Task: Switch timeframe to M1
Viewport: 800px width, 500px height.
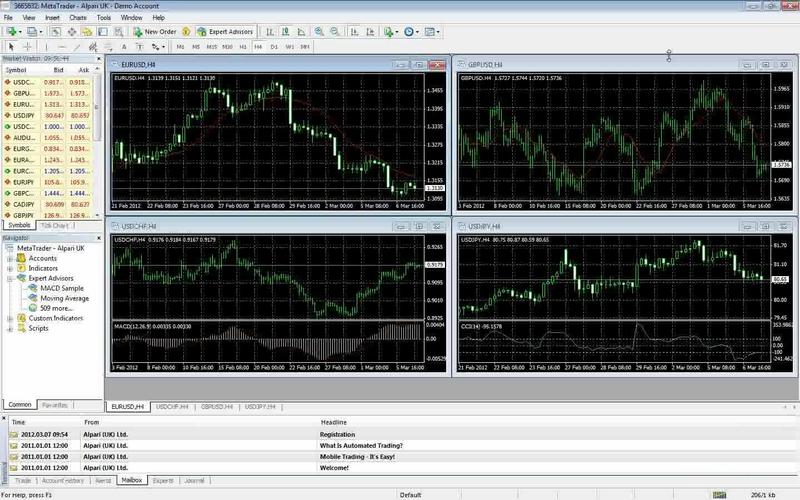Action: [181, 47]
